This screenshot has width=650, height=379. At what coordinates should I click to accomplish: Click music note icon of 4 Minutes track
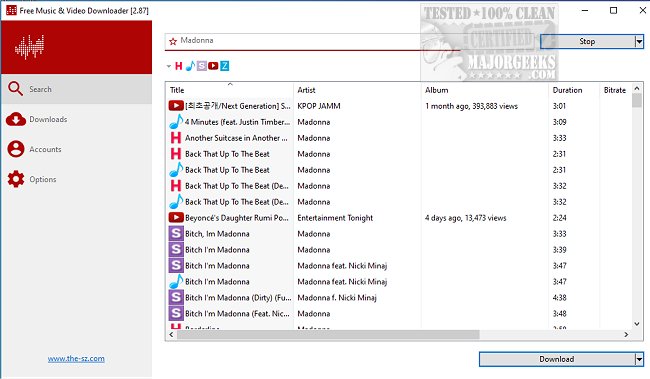coord(176,121)
